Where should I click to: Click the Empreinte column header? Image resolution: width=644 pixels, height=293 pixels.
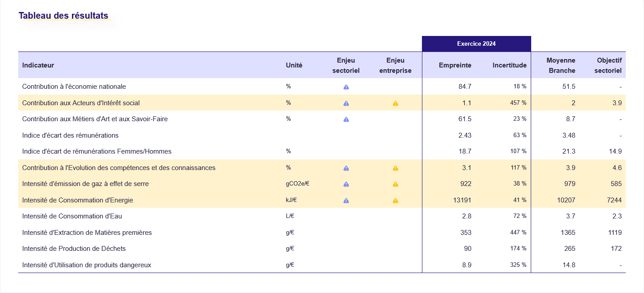[455, 65]
